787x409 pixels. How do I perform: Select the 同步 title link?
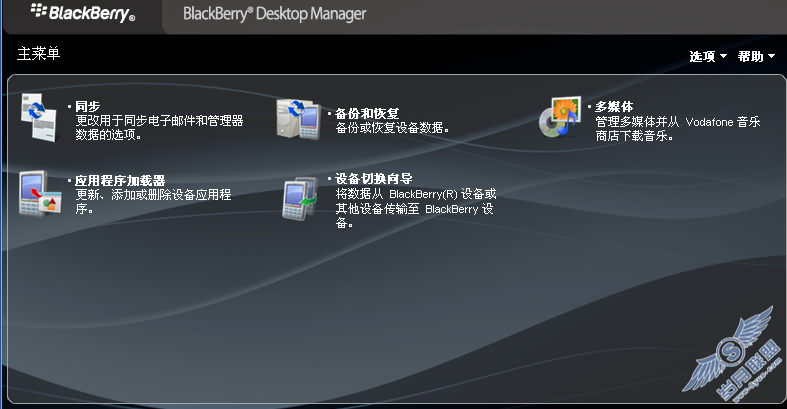[x=87, y=106]
